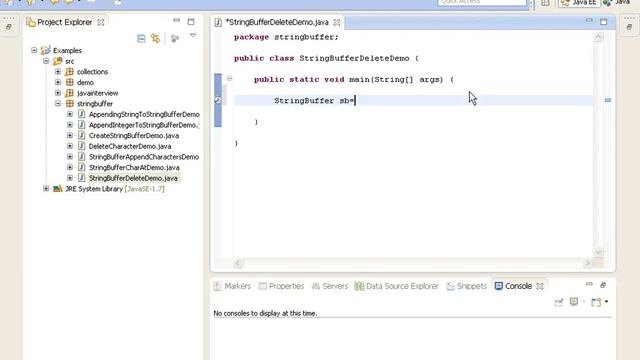Minimize the Console panel
The height and width of the screenshot is (360, 640).
589,284
